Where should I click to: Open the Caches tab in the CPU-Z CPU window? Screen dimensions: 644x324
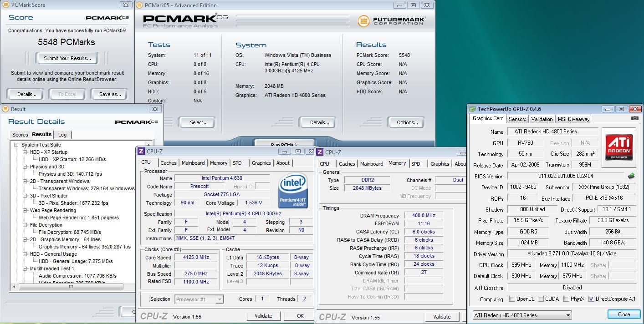coord(168,163)
